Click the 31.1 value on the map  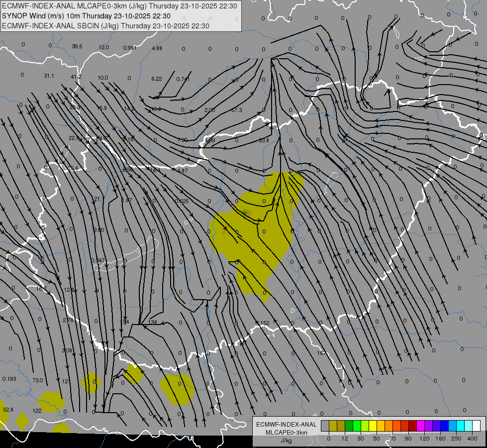click(49, 76)
